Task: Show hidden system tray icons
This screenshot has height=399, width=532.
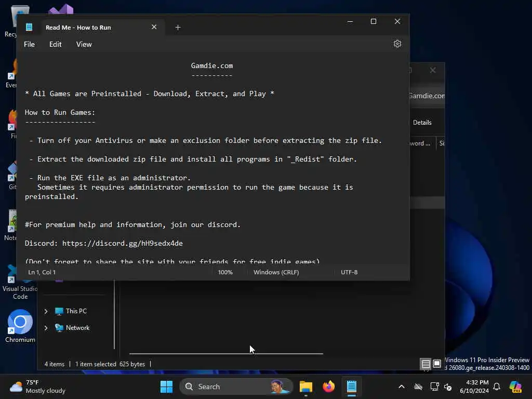Action: tap(402, 387)
